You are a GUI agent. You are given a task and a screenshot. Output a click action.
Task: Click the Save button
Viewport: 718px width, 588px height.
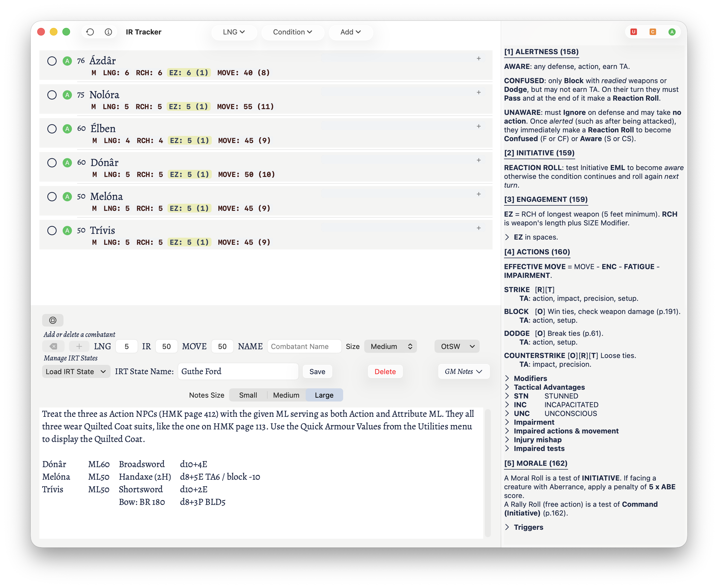pyautogui.click(x=317, y=372)
